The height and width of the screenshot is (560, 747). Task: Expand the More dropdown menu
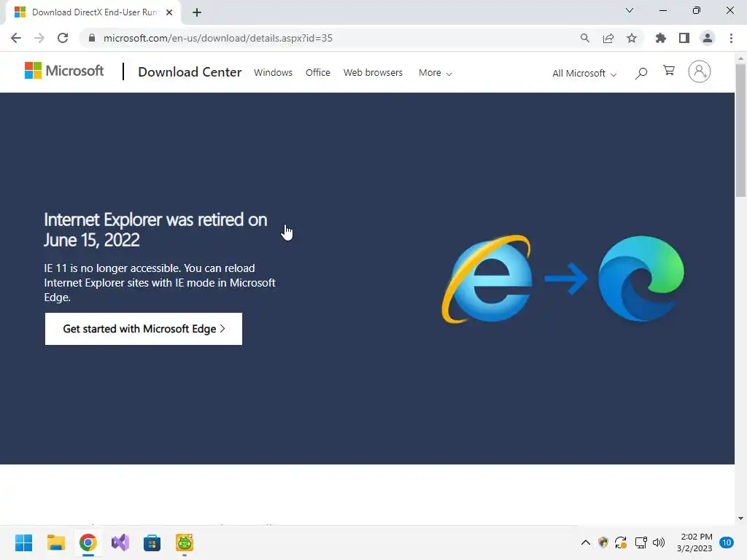[x=435, y=73]
